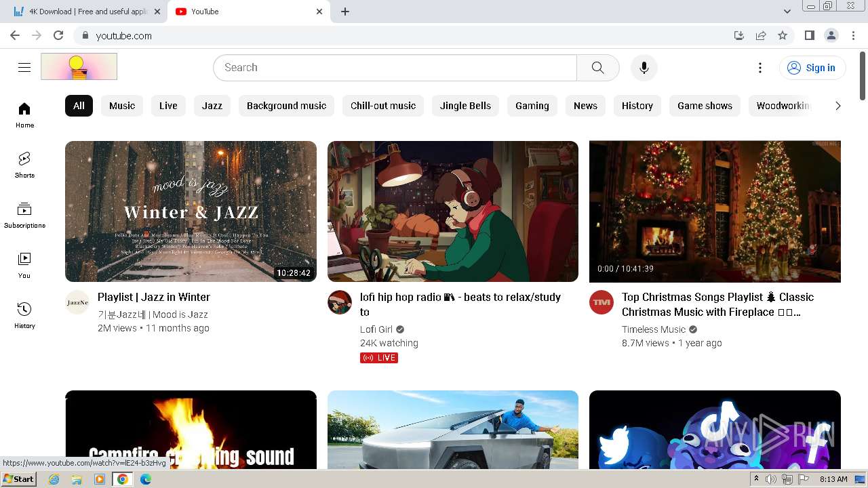
Task: Start voice search with the microphone icon
Action: coord(644,67)
